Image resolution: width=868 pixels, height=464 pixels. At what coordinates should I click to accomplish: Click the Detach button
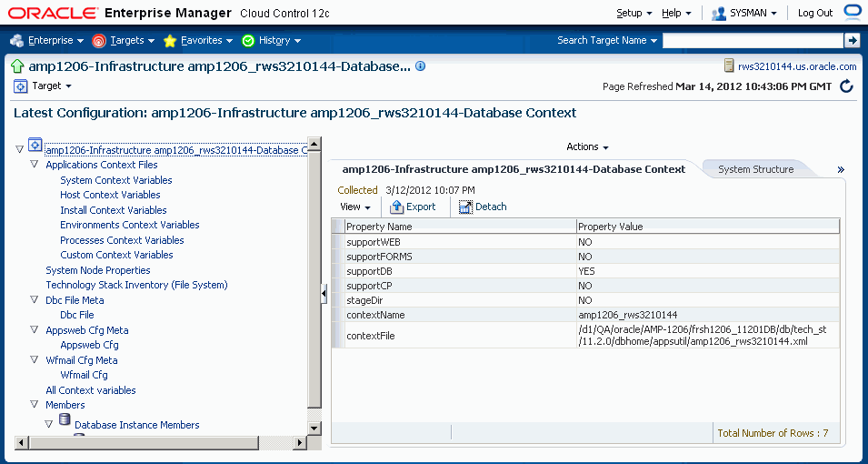(x=483, y=207)
